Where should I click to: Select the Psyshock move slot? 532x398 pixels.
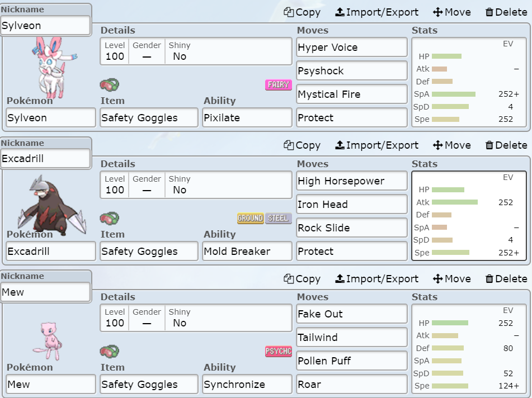point(352,70)
